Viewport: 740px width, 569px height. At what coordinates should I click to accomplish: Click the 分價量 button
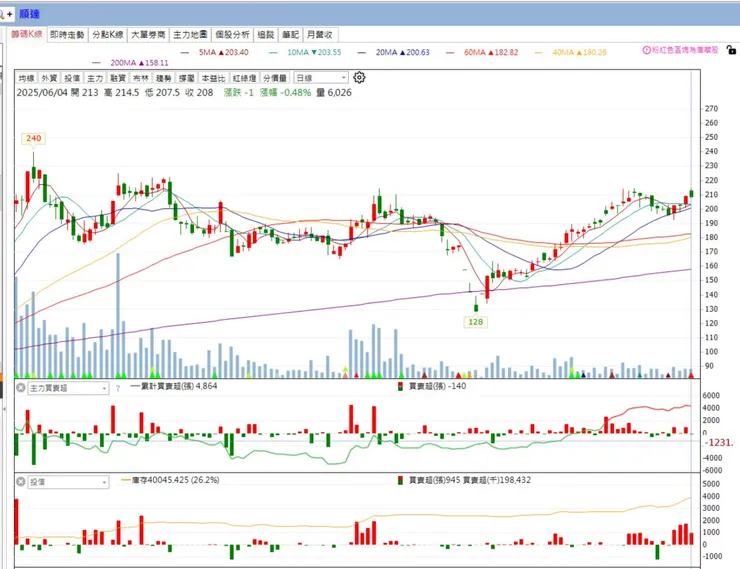(275, 78)
